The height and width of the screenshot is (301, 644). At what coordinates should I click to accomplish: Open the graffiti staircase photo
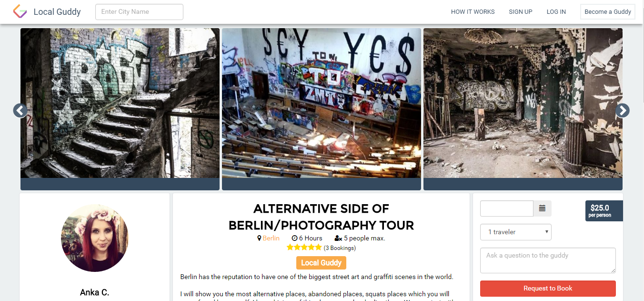pos(120,103)
